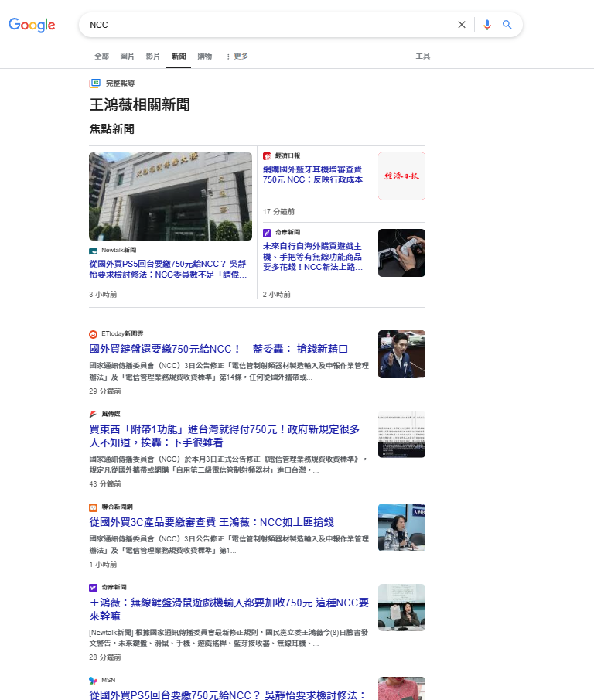Expand the 更多 dropdown menu
This screenshot has height=700, width=594.
pyautogui.click(x=237, y=56)
